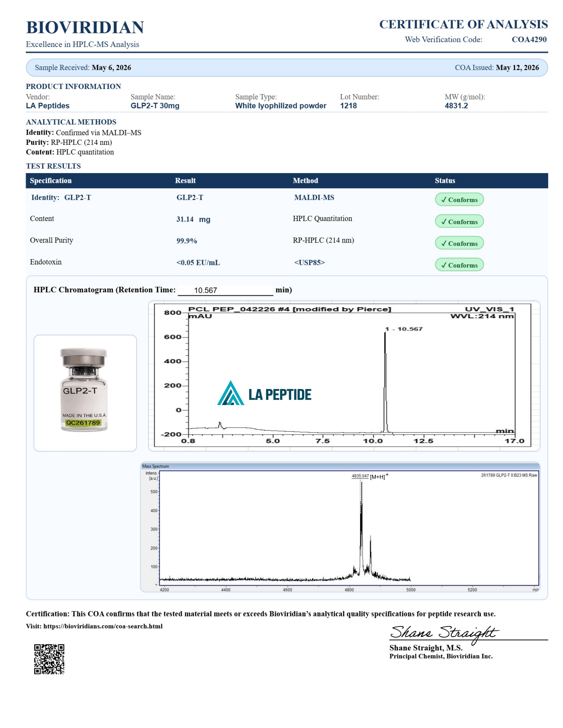This screenshot has width=563, height=728.
Task: Select sample name GLP2-T 30mg
Action: 155,106
